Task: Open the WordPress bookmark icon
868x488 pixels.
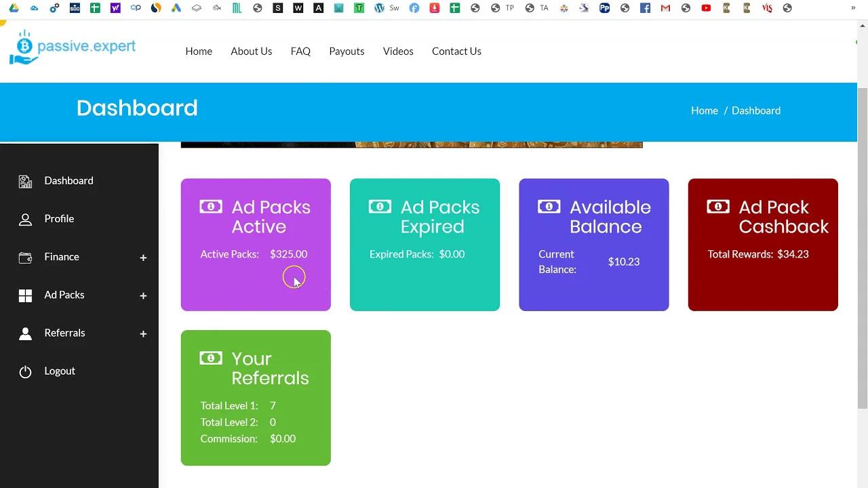Action: (379, 8)
